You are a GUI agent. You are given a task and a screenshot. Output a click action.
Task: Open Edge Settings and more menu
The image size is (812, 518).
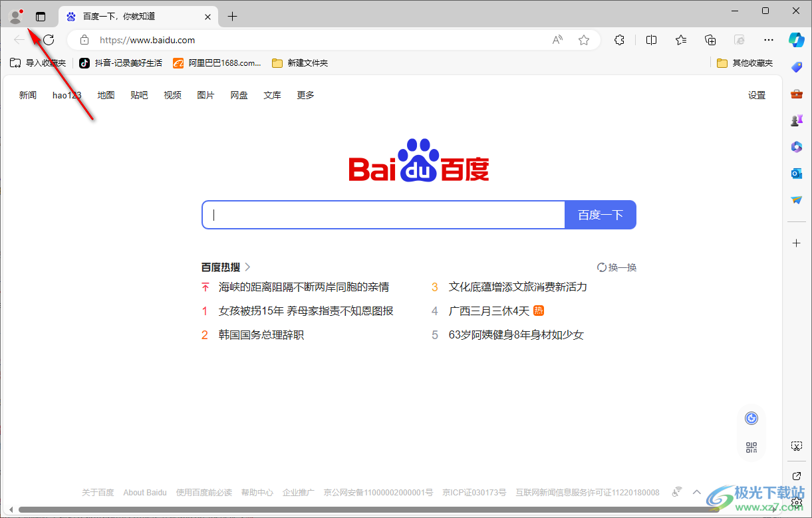[769, 40]
